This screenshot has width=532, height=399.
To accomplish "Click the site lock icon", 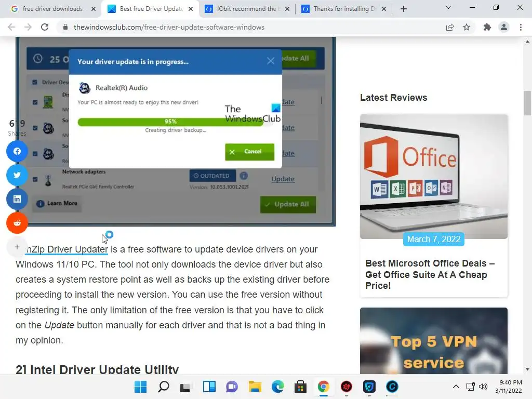I will 65,27.
